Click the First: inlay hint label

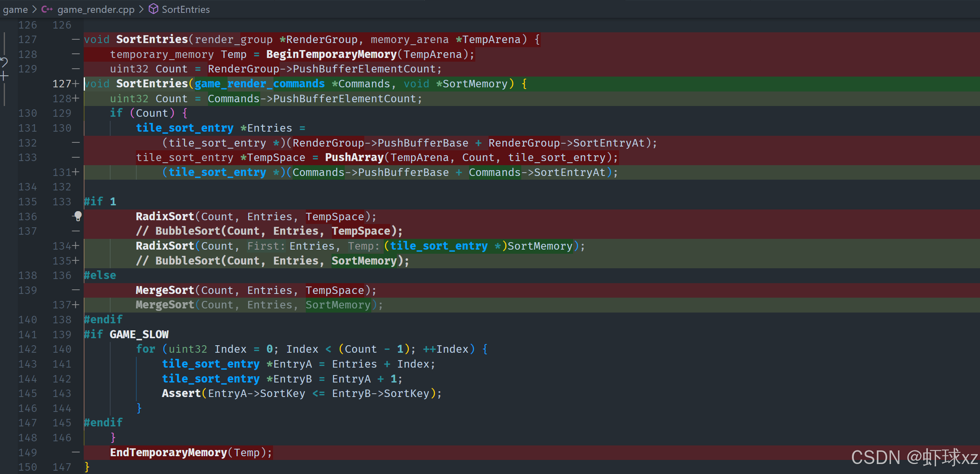click(266, 246)
